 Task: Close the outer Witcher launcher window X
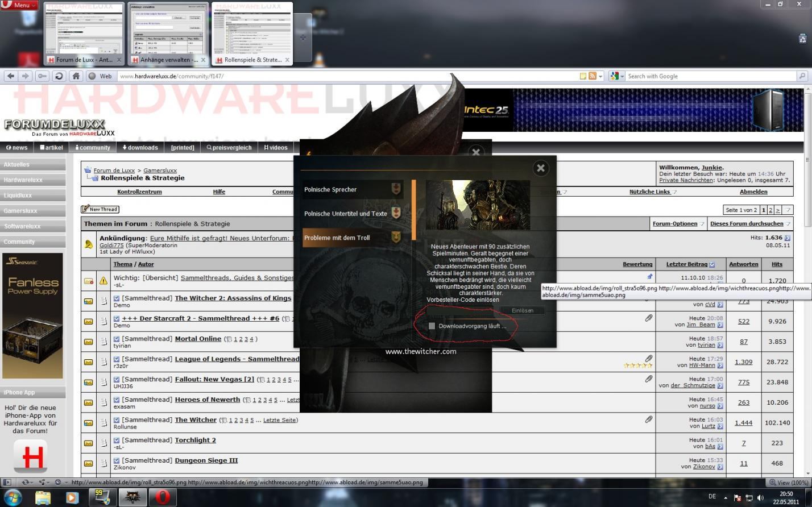point(477,152)
